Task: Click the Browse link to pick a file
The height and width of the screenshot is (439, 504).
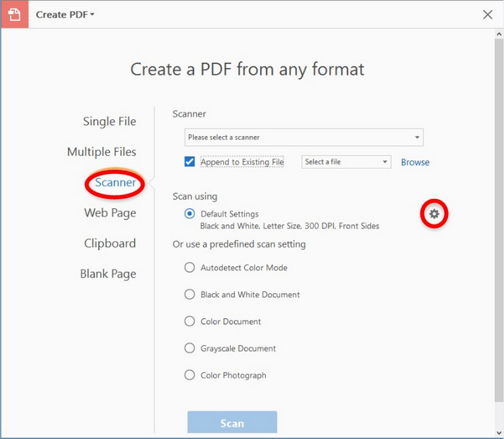Action: click(415, 162)
